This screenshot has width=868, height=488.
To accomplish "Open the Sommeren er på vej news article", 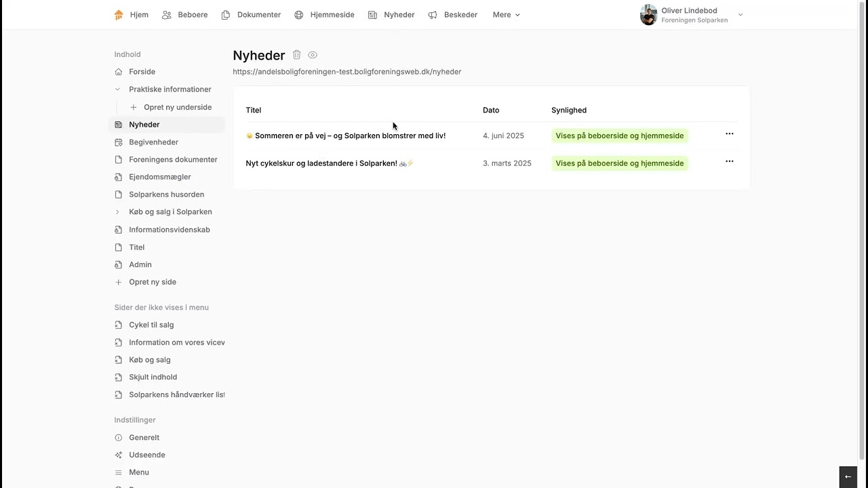I will [x=350, y=136].
